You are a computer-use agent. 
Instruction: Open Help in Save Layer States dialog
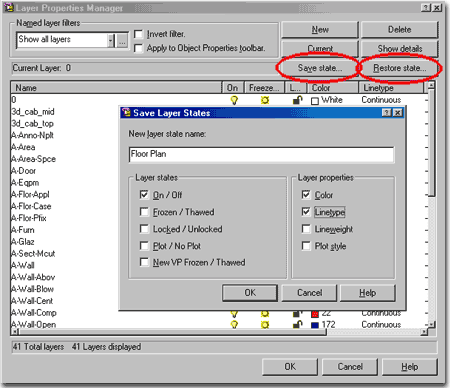(368, 293)
